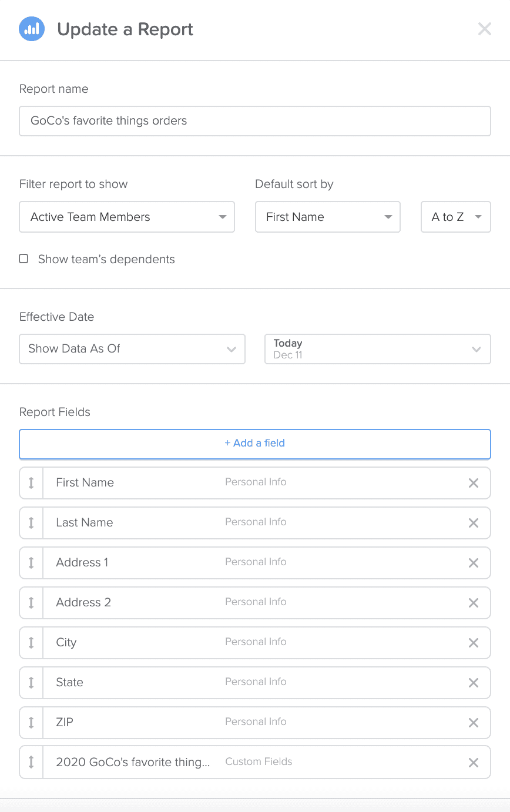Remove the First Name field
This screenshot has height=812, width=510.
(x=473, y=483)
